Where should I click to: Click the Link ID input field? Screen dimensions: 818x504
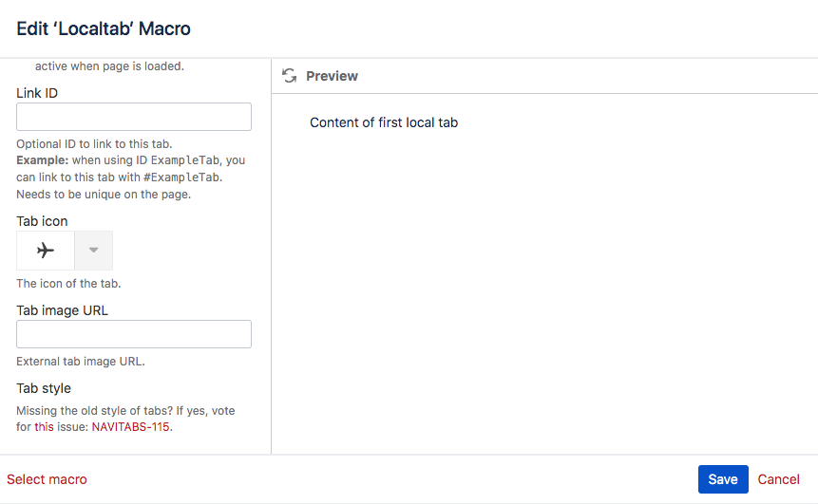tap(134, 117)
